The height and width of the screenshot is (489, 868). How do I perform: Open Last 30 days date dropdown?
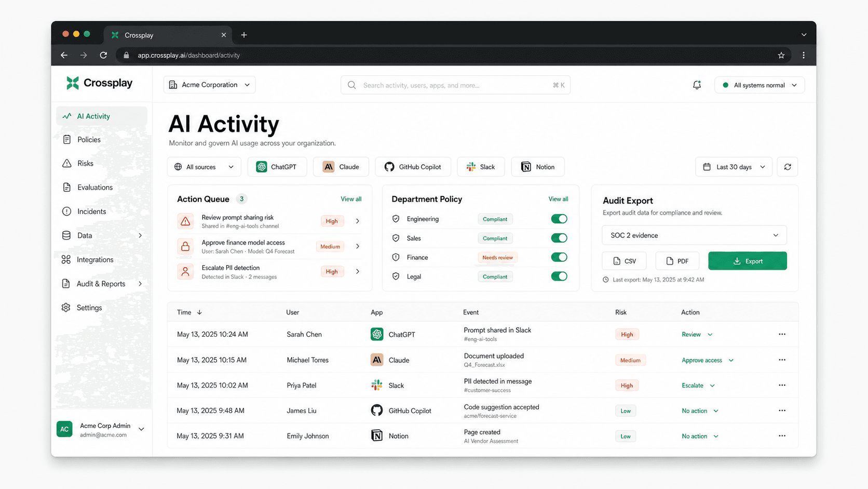tap(734, 167)
